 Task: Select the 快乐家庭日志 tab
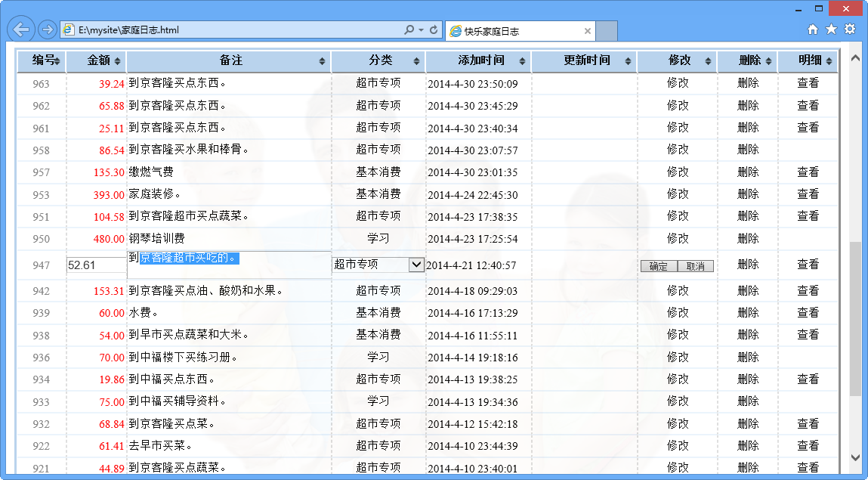click(x=520, y=31)
